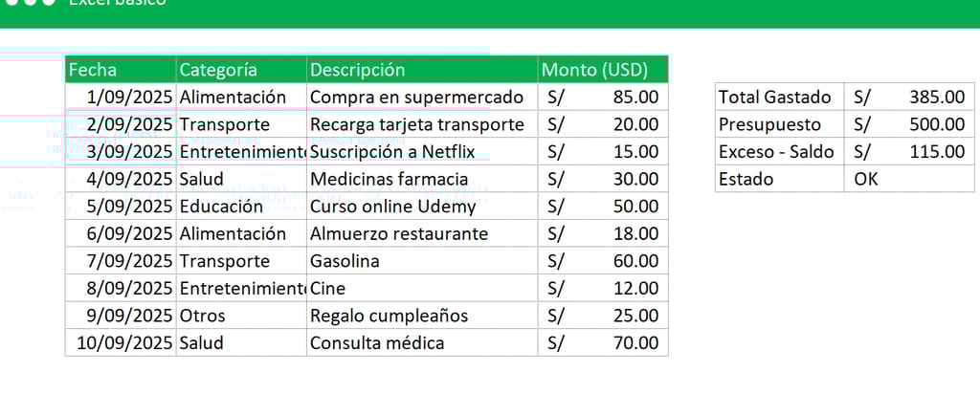
Task: Click the Recarga tarjeta transporte cell
Action: 422,124
